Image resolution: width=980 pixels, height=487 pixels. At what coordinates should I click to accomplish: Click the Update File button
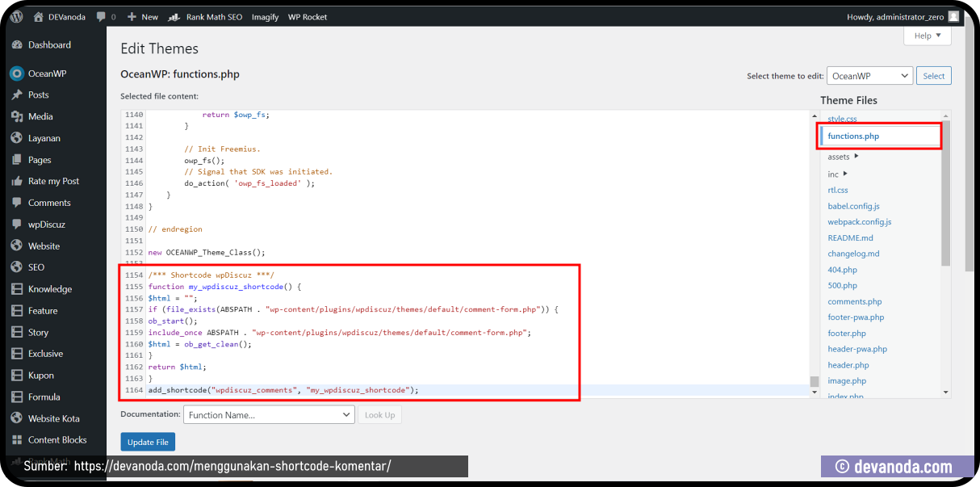(148, 443)
